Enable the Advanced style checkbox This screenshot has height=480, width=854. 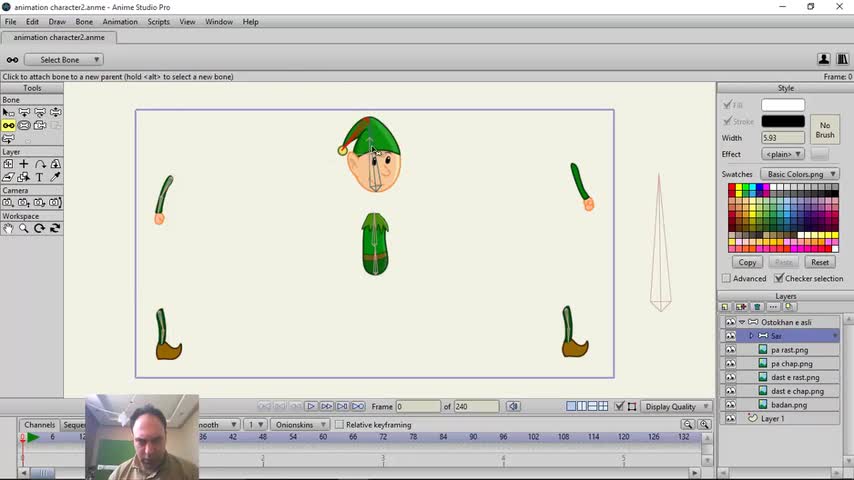point(726,278)
